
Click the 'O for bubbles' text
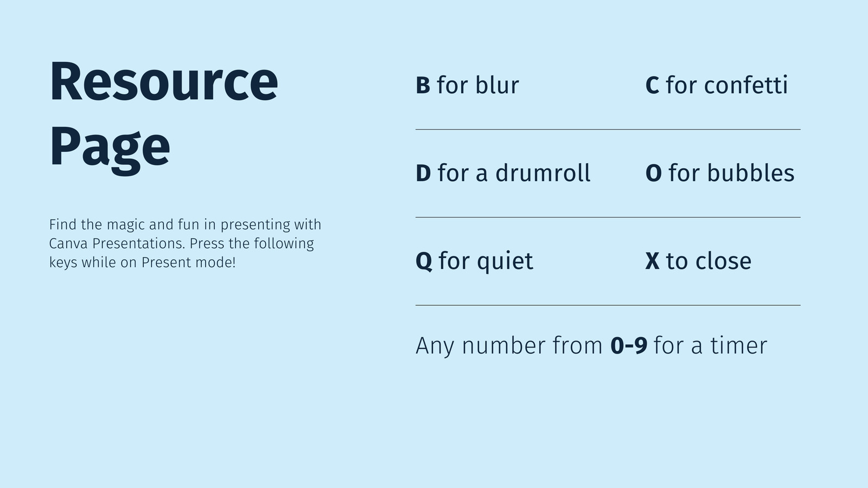(720, 173)
